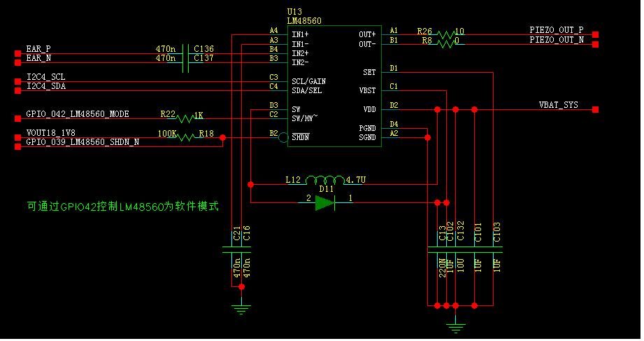Select the L12 inductor symbol
The image size is (644, 341).
[325, 180]
